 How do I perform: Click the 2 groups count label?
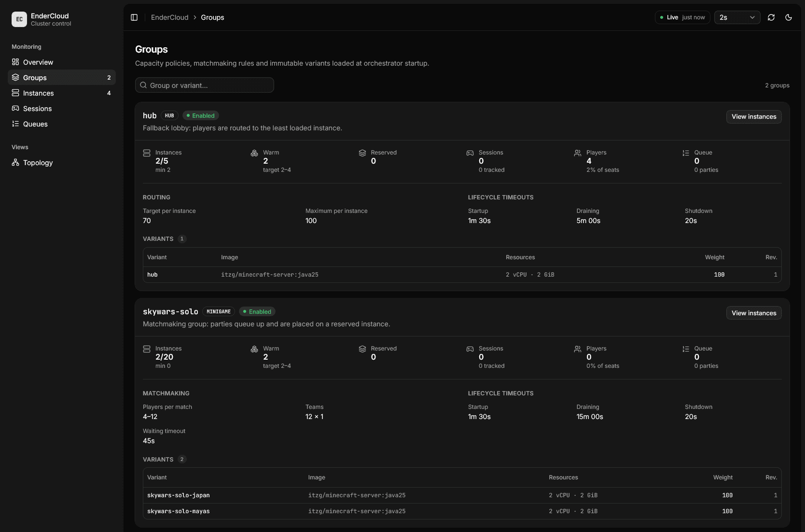click(777, 85)
